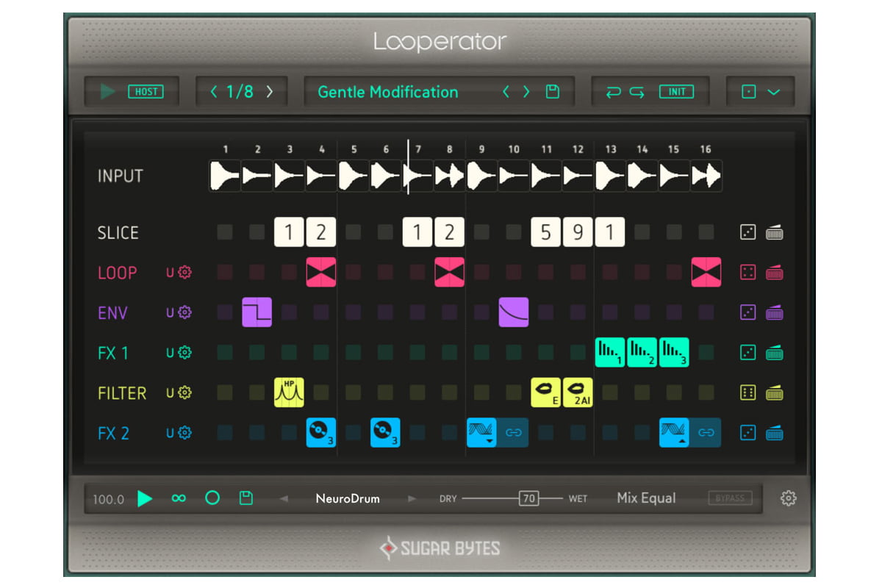Expand the top-right chevron dropdown
Viewport: 882px width, 588px height.
point(773,92)
